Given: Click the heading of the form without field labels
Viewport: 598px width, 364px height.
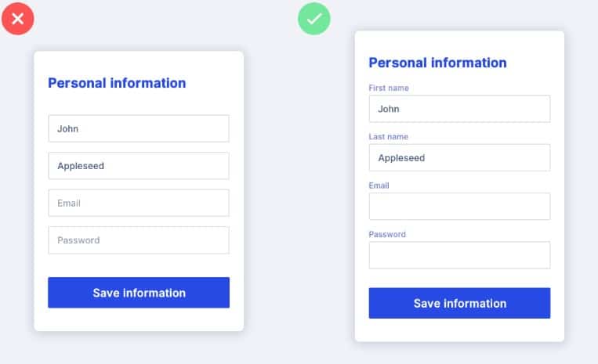Looking at the screenshot, I should click(x=117, y=83).
